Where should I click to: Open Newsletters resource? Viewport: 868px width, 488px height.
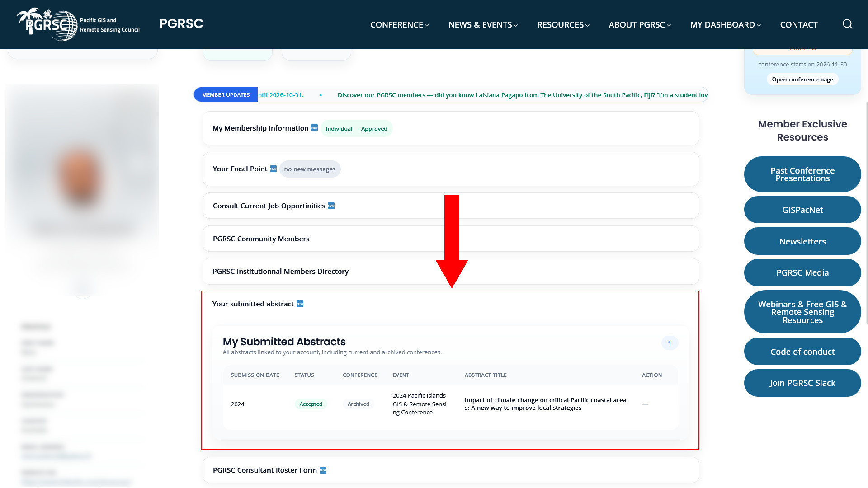[802, 241]
